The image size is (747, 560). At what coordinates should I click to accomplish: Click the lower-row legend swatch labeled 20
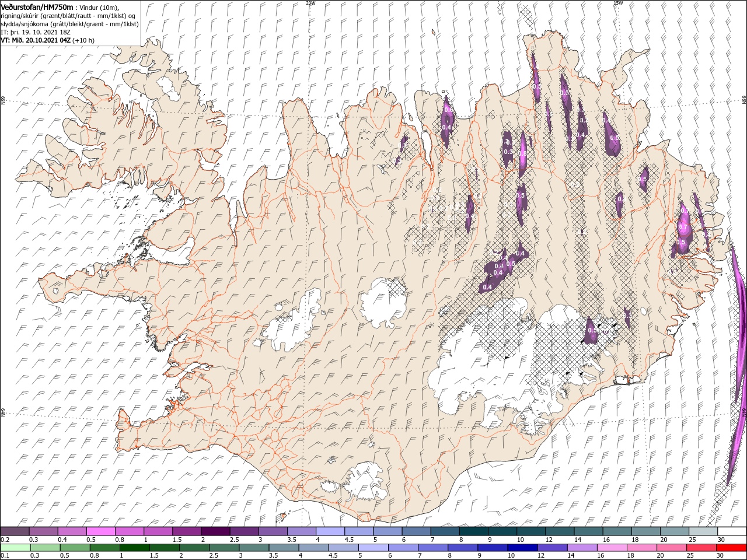(671, 548)
